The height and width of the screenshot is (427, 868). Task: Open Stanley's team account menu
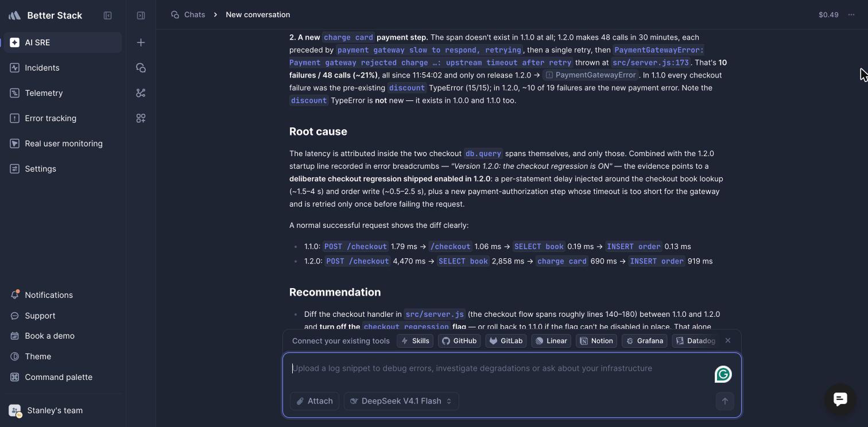(x=63, y=410)
